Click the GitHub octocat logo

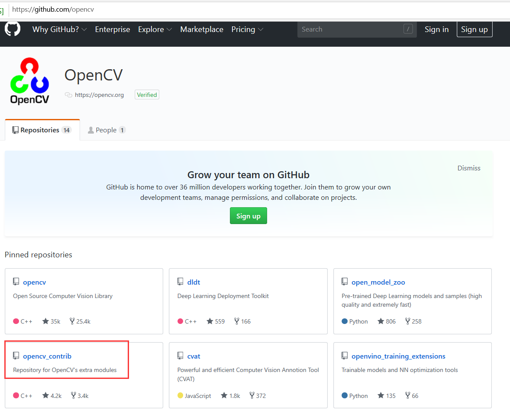(x=13, y=29)
